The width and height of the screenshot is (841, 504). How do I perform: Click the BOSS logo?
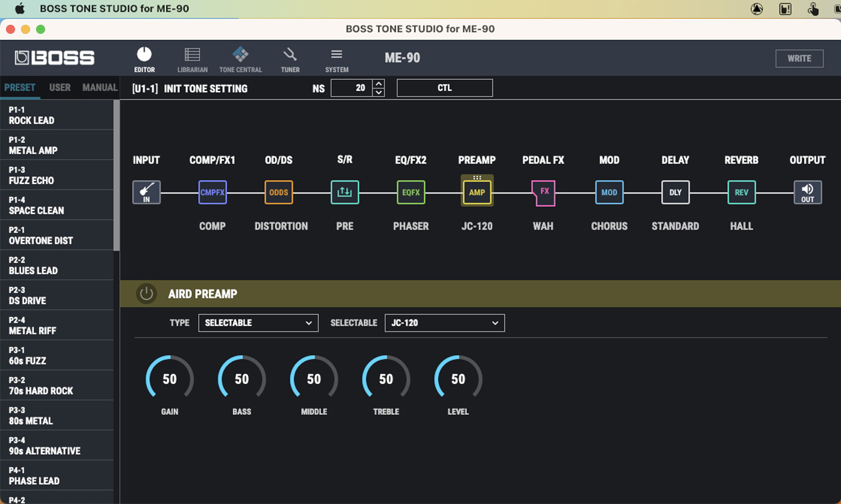coord(55,58)
